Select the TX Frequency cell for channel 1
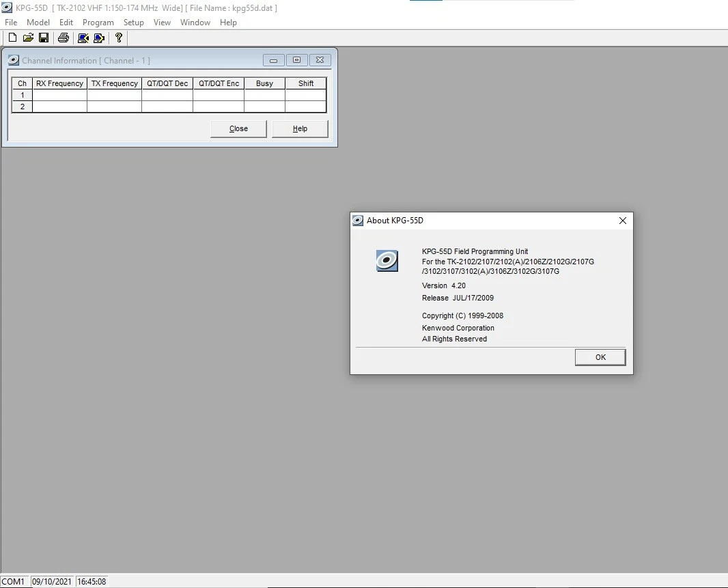The image size is (728, 588). coord(114,95)
